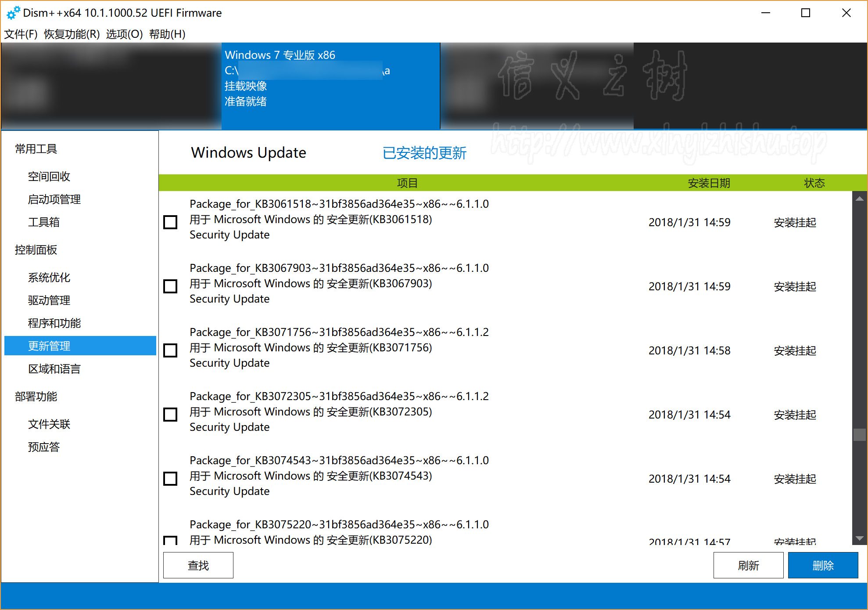Open the 选项(O) menu
868x610 pixels.
[x=124, y=34]
